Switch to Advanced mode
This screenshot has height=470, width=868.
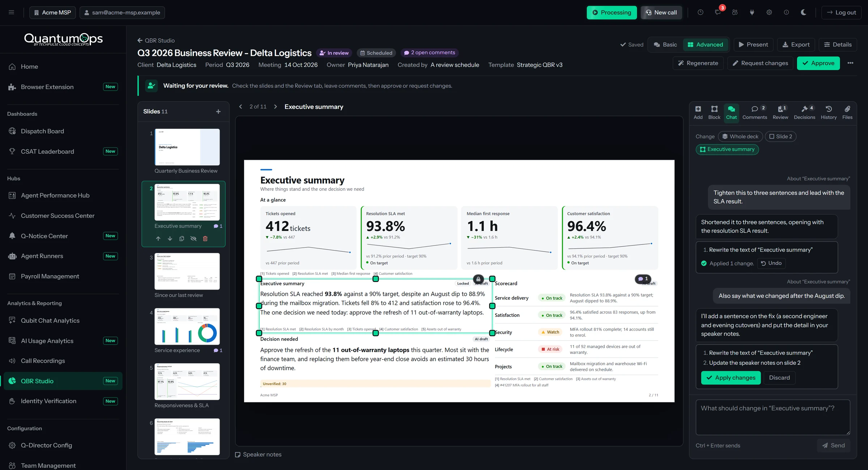(x=705, y=44)
